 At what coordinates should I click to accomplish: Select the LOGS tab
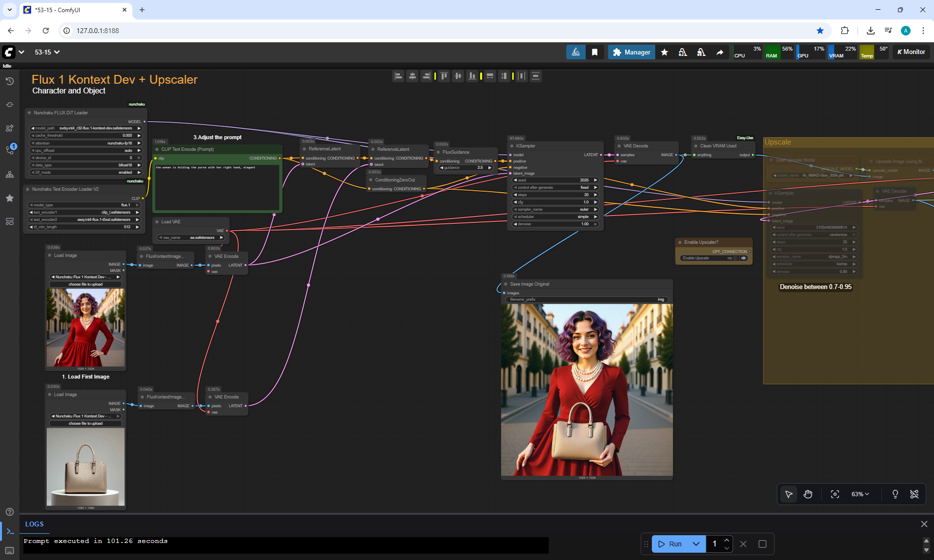35,524
